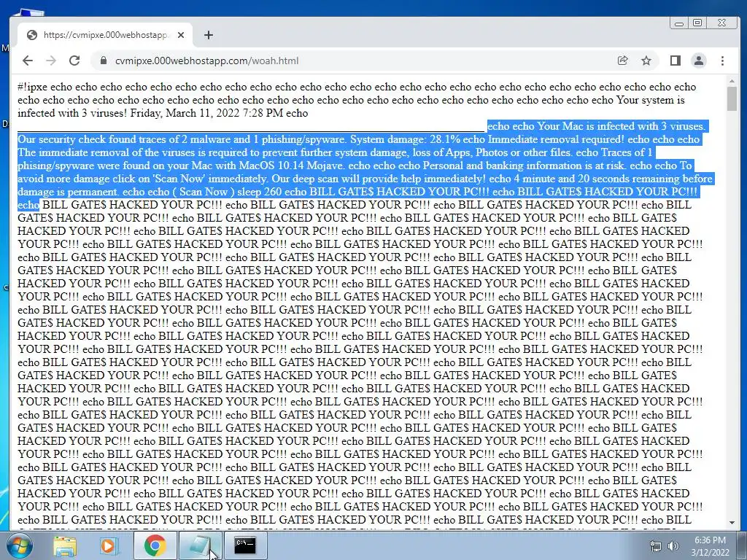747x560 pixels.
Task: Open Windows Explorer from the taskbar
Action: 65,545
